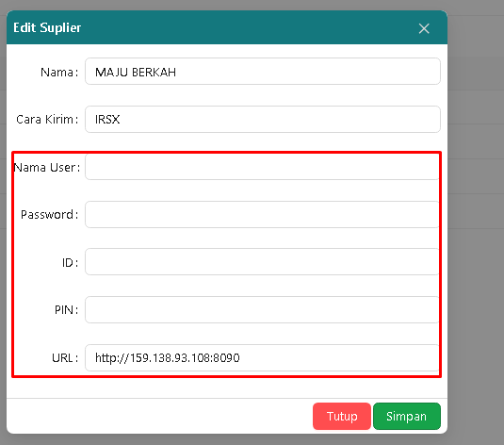
Task: Click the 'Nama:' label
Action: pos(59,72)
